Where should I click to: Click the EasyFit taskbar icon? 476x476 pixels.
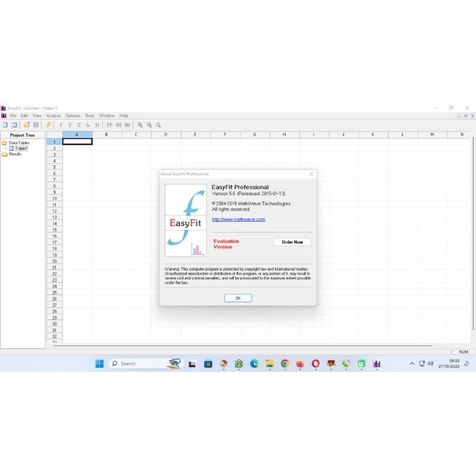click(377, 364)
